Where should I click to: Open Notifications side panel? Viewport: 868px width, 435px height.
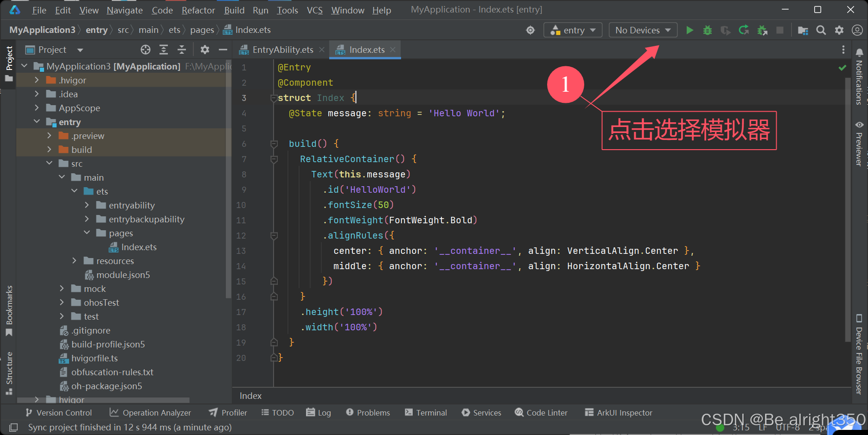[x=859, y=76]
